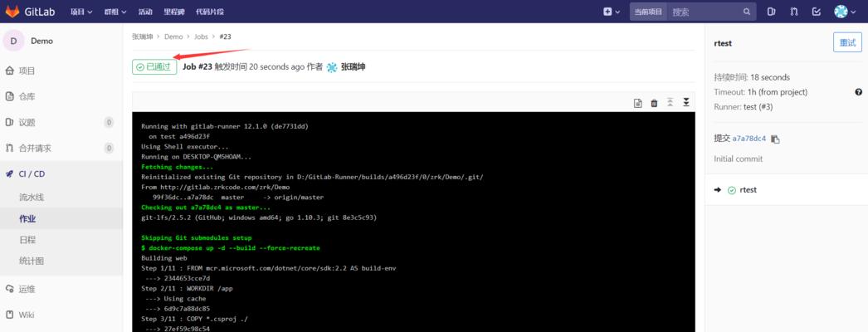Open commit link a7a78dc4
The width and height of the screenshot is (868, 332).
(749, 139)
